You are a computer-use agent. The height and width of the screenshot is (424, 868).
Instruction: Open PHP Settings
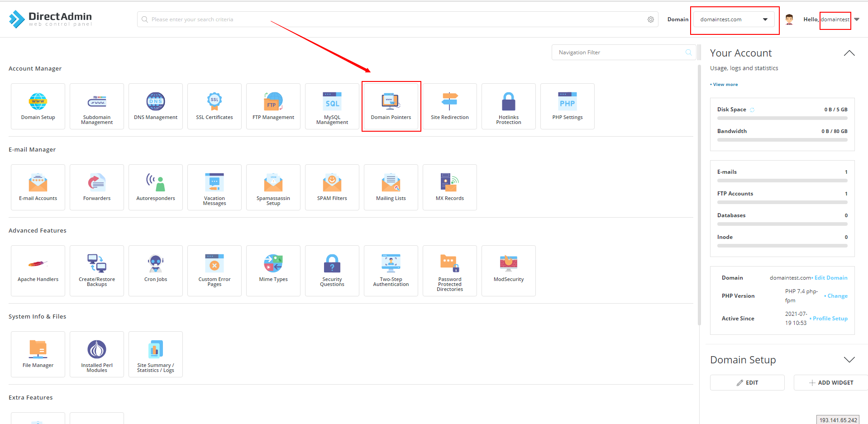tap(568, 106)
